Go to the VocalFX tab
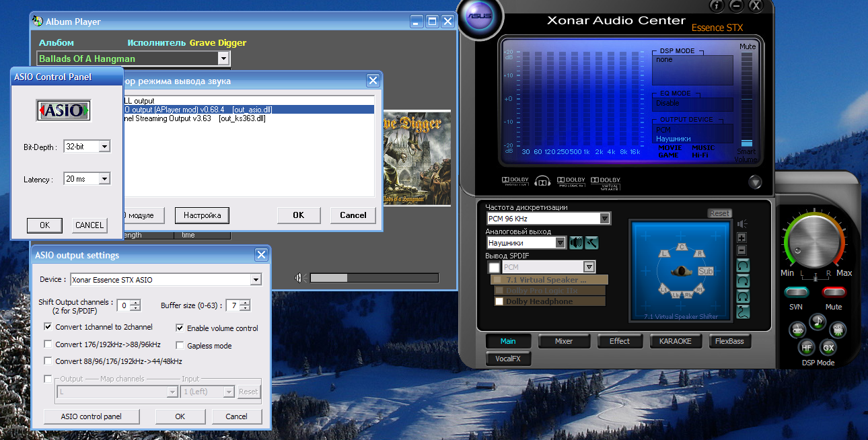The height and width of the screenshot is (440, 868). [508, 359]
